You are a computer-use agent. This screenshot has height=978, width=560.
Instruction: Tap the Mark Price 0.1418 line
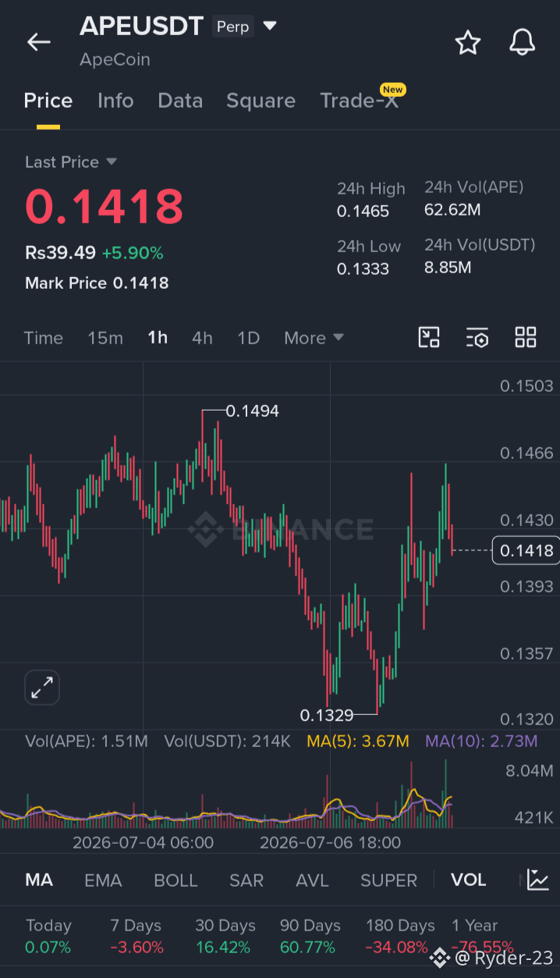(97, 283)
